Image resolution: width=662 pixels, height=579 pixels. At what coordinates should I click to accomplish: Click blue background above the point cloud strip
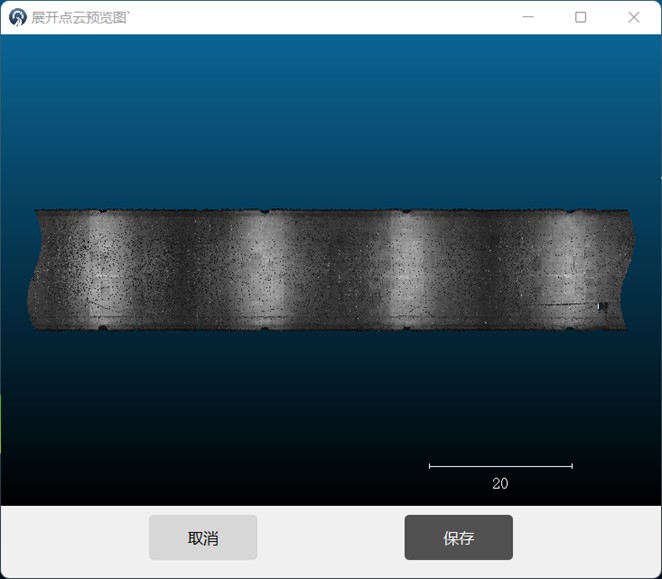tap(330, 120)
